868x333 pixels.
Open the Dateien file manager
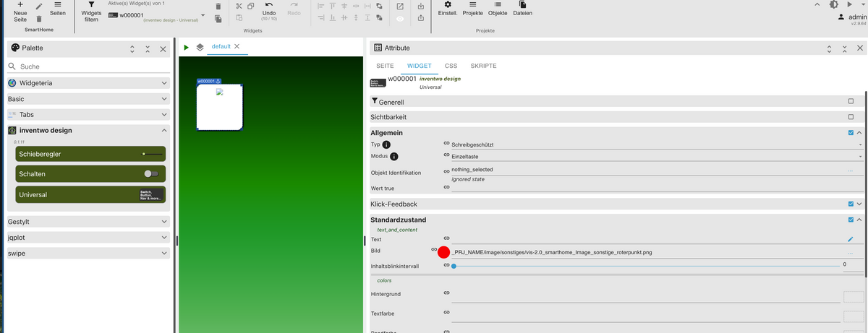click(x=522, y=9)
